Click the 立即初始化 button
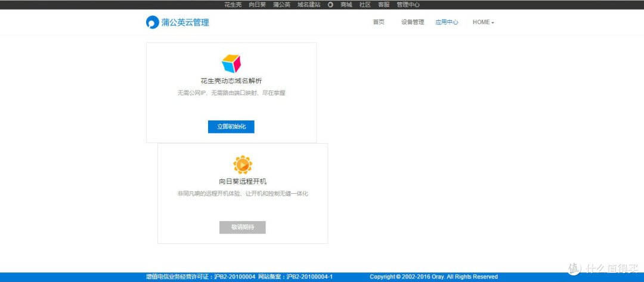Screen dimensions: 644x282 coord(231,127)
